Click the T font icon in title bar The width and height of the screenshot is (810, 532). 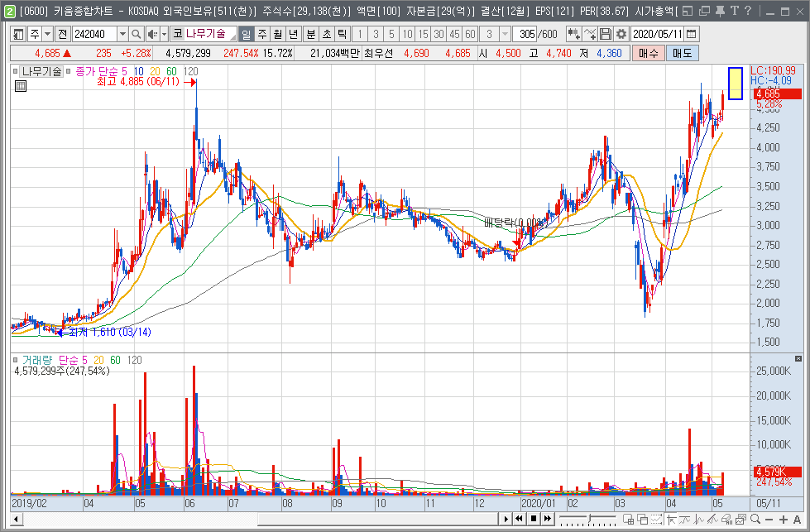[735, 10]
